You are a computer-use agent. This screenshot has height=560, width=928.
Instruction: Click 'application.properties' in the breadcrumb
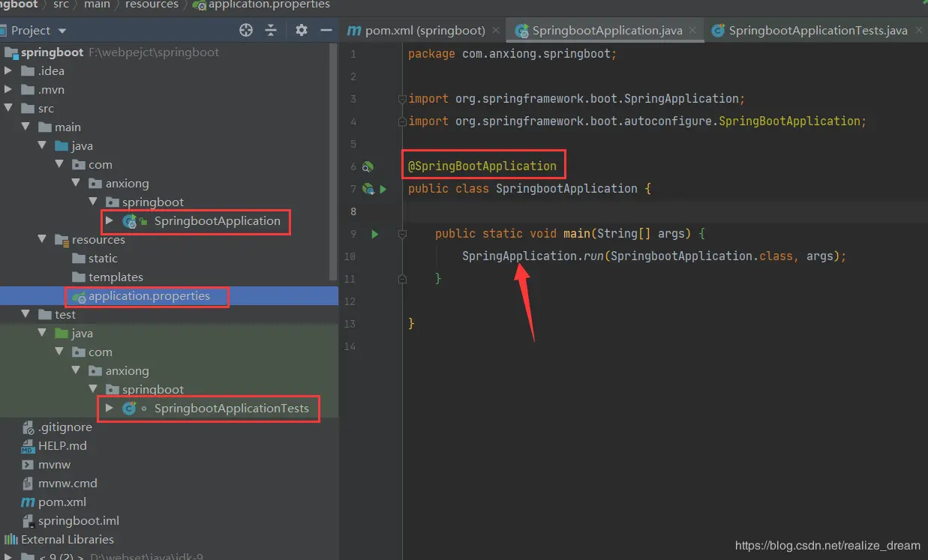tap(269, 4)
